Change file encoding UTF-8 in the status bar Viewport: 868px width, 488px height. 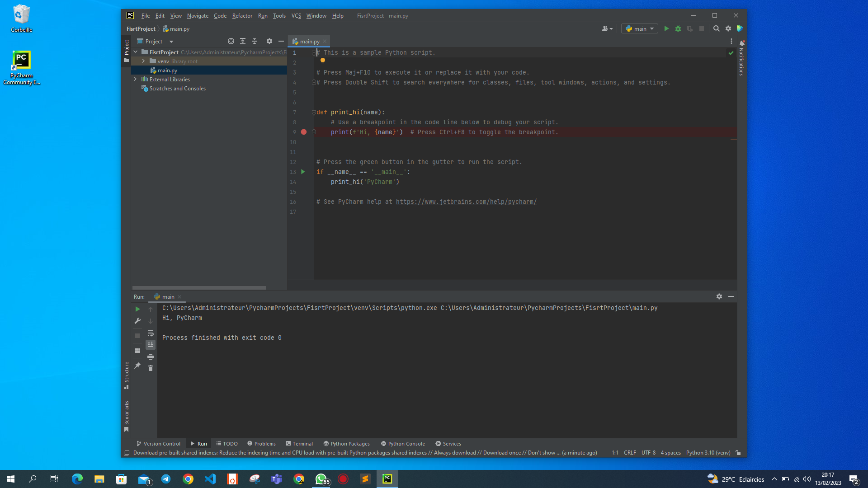pos(648,453)
